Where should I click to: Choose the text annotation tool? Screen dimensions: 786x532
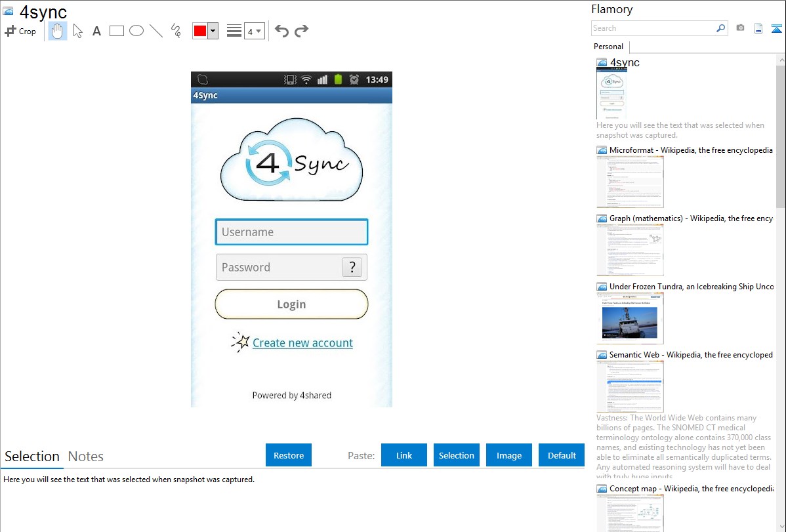[96, 31]
